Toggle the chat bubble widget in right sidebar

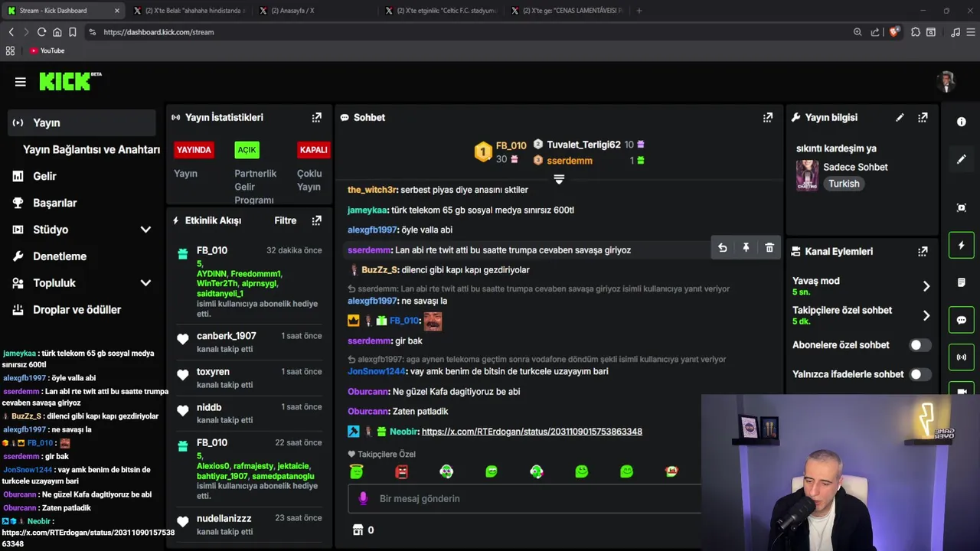coord(962,320)
